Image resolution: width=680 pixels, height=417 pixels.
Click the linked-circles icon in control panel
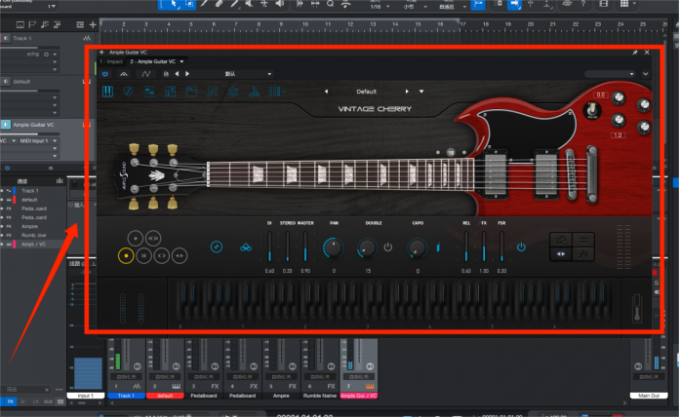(x=247, y=247)
